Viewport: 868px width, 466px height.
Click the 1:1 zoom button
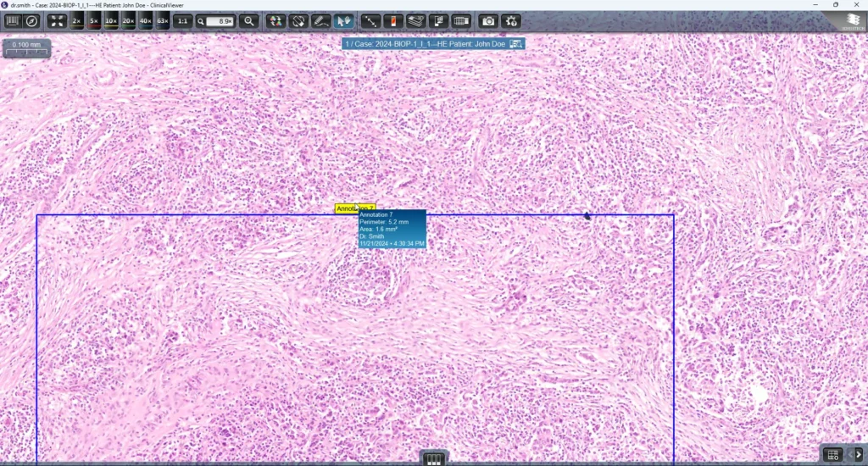tap(182, 21)
